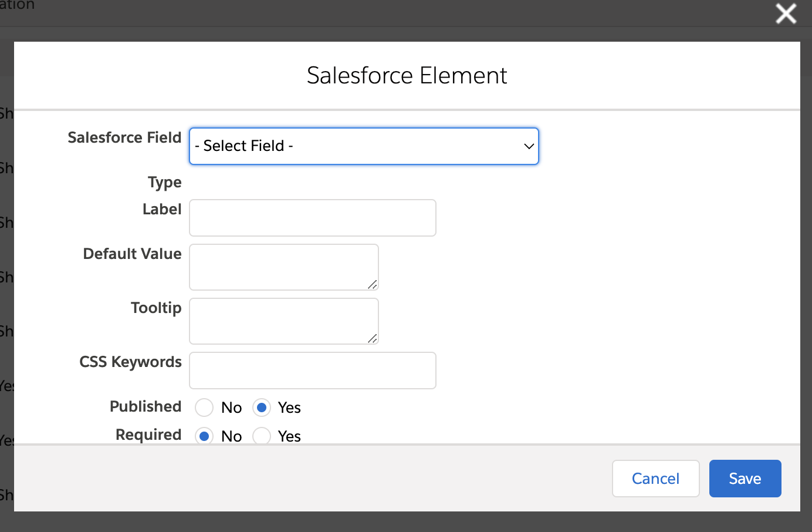The height and width of the screenshot is (532, 812).
Task: Set Required to No
Action: click(x=204, y=436)
